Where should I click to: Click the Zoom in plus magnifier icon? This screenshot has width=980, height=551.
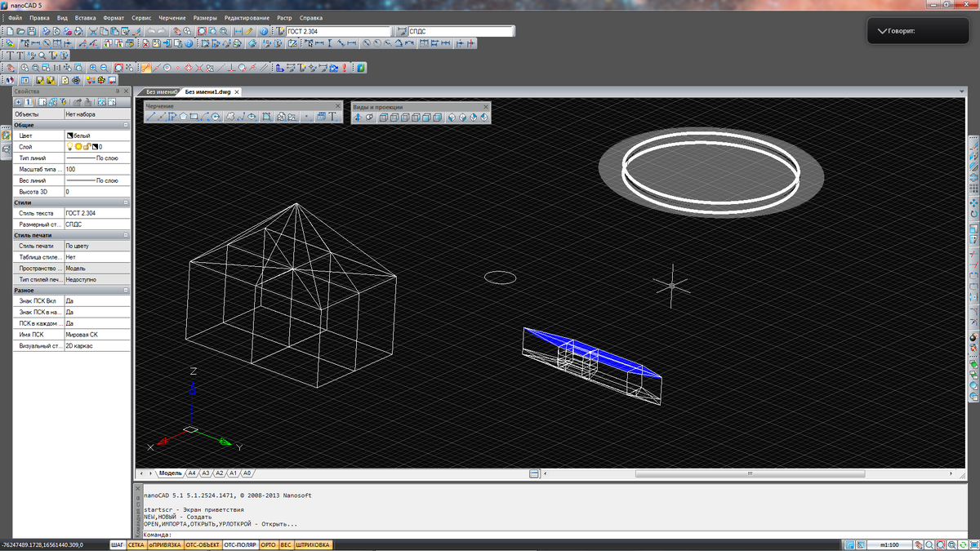(x=93, y=67)
